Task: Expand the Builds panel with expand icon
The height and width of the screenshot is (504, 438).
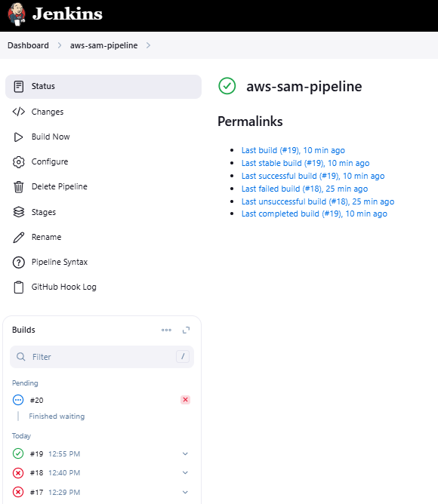Action: [x=186, y=330]
